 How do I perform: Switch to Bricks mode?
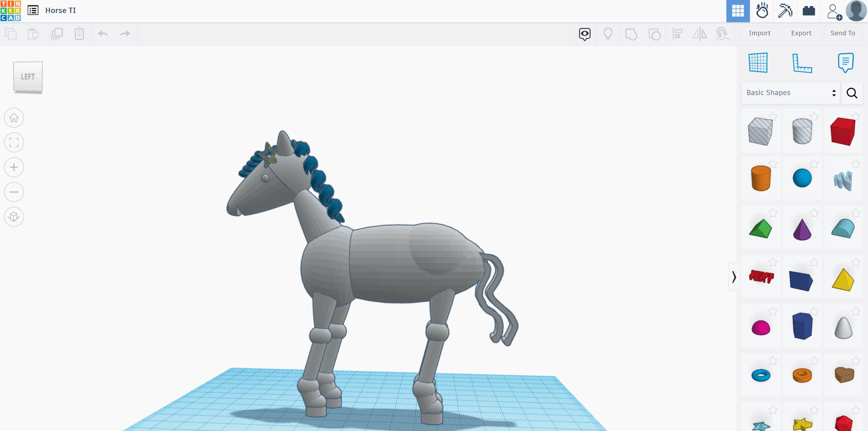[x=809, y=11]
